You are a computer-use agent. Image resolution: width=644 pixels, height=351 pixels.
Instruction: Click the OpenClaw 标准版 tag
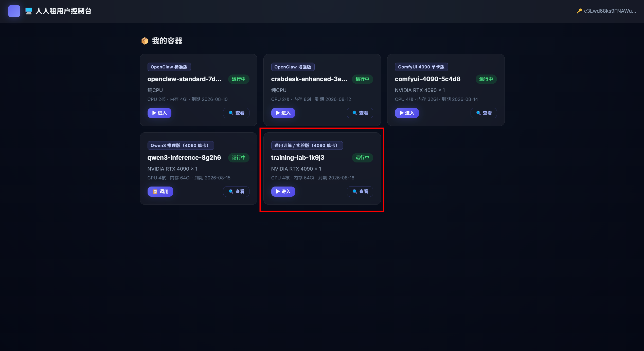169,67
